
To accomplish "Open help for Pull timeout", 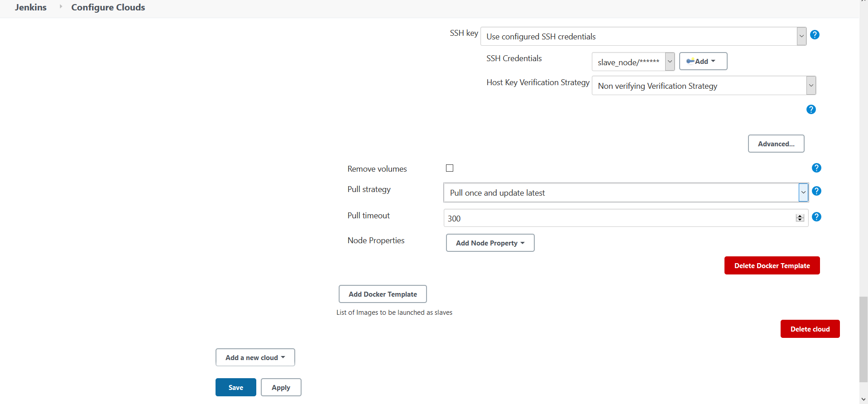I will point(816,217).
